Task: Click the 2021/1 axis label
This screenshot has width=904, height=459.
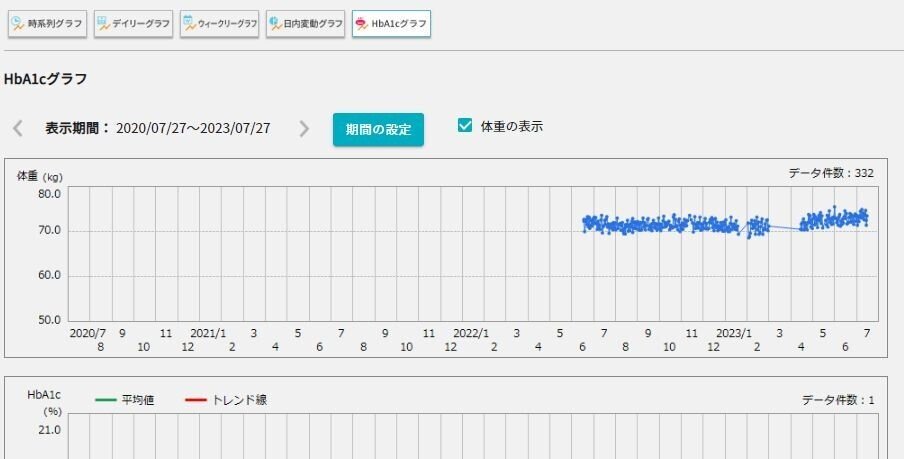Action: (208, 333)
